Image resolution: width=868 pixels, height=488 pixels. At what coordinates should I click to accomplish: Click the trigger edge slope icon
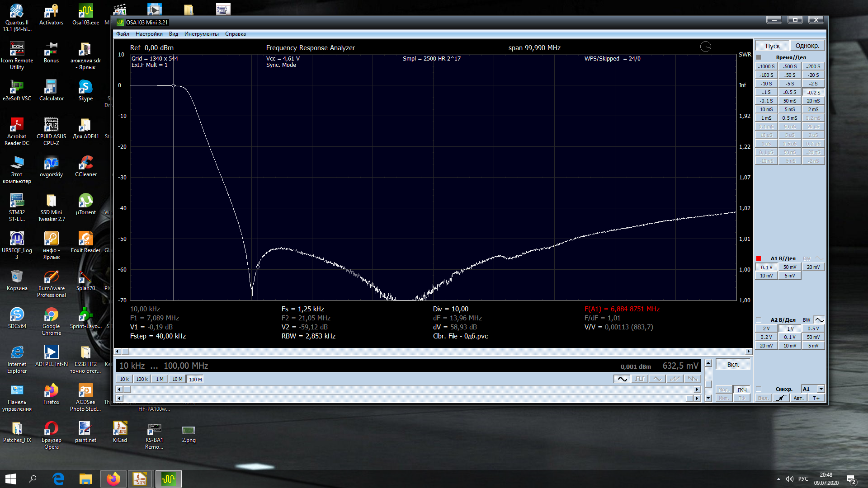(781, 398)
